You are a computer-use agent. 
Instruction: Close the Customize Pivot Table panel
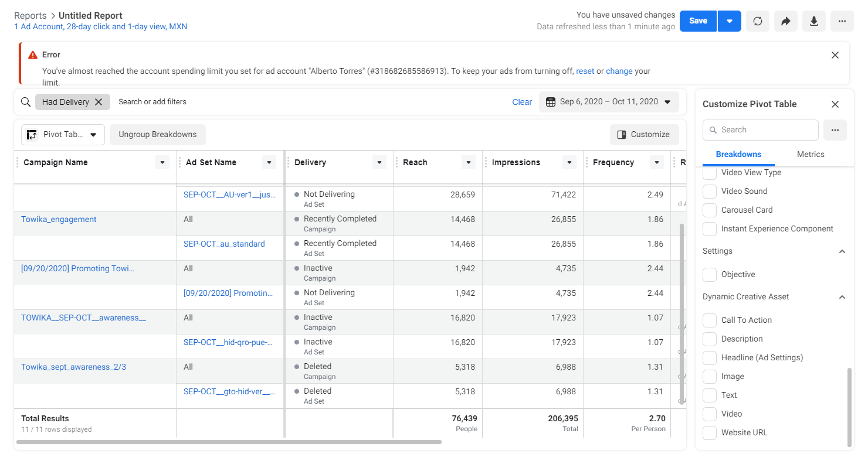pyautogui.click(x=835, y=104)
